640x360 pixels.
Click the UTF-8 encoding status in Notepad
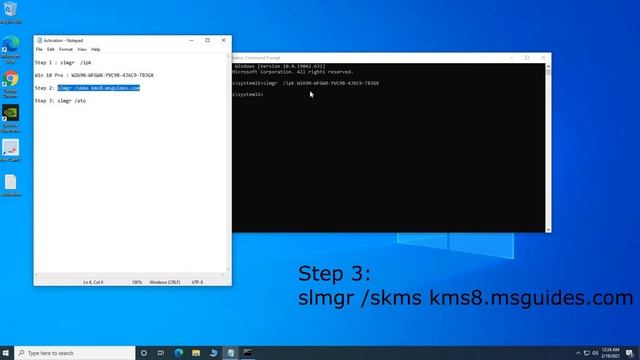[x=197, y=282]
